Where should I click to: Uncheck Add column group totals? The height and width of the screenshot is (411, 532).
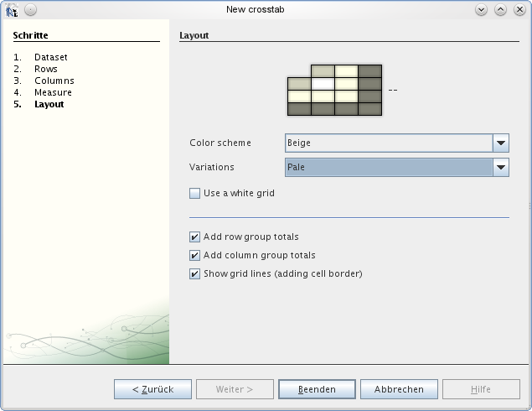pyautogui.click(x=194, y=255)
